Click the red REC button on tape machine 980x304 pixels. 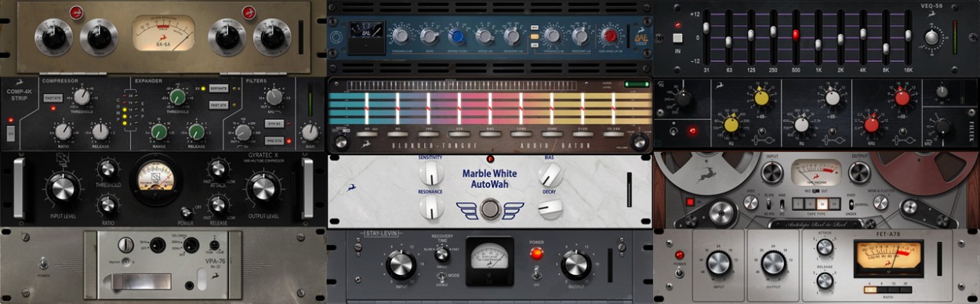tap(690, 202)
